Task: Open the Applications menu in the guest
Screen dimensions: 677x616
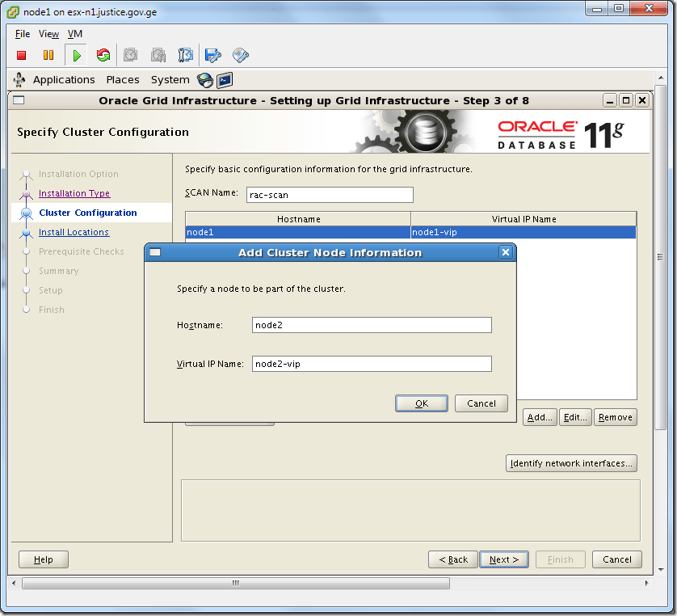Action: pyautogui.click(x=64, y=79)
